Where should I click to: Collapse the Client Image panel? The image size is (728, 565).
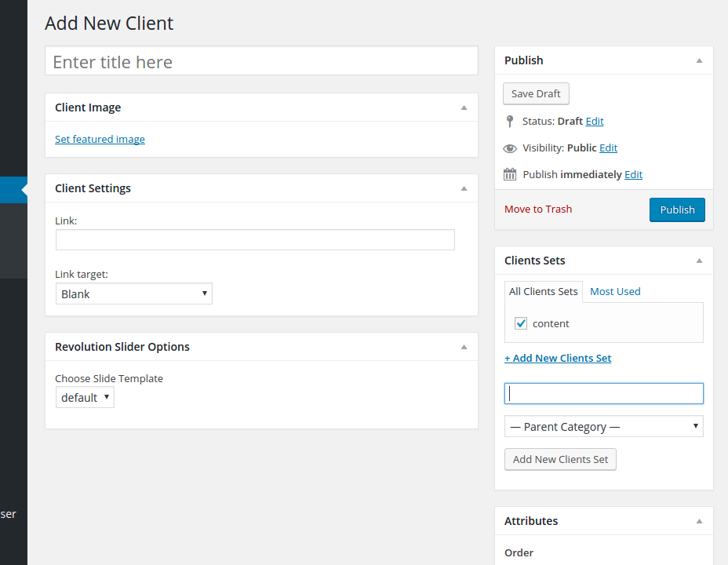464,108
